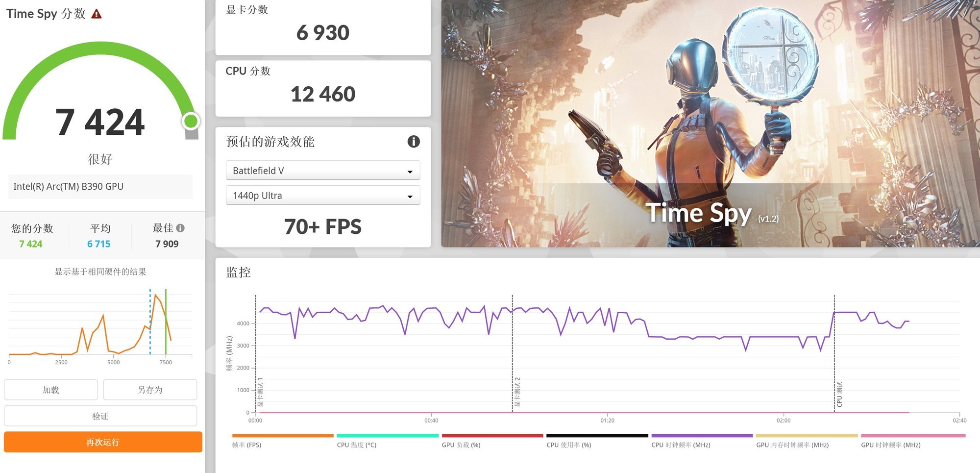Select the 另存为 option to save results
Screen dimensions: 980x473
click(x=150, y=390)
